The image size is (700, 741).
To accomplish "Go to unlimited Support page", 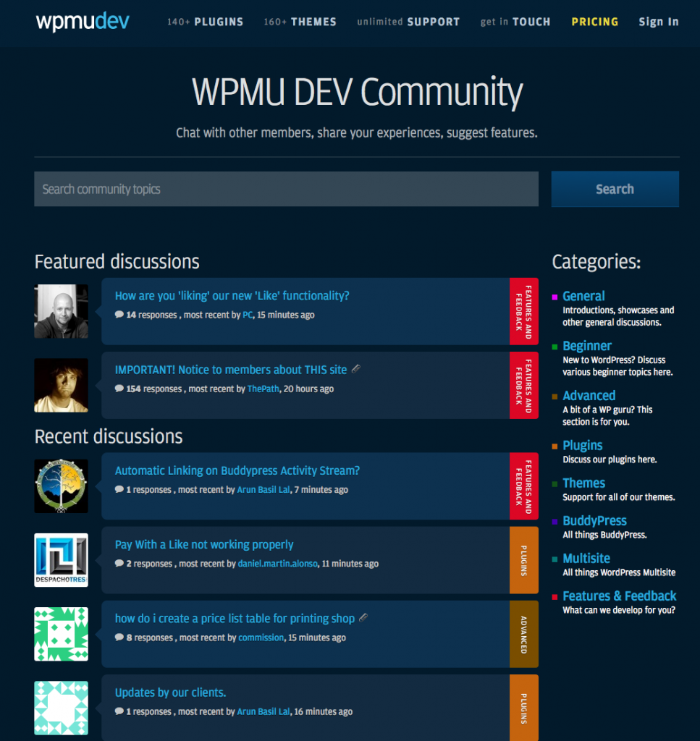I will pyautogui.click(x=408, y=22).
